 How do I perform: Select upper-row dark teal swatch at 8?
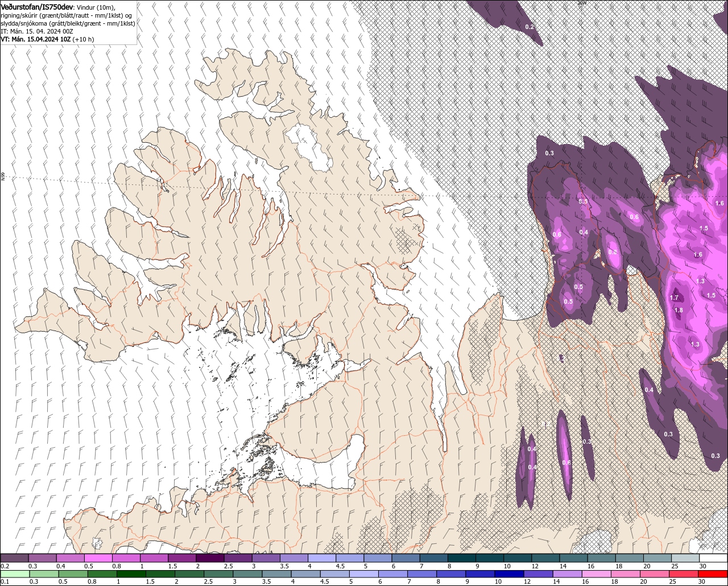(x=462, y=558)
